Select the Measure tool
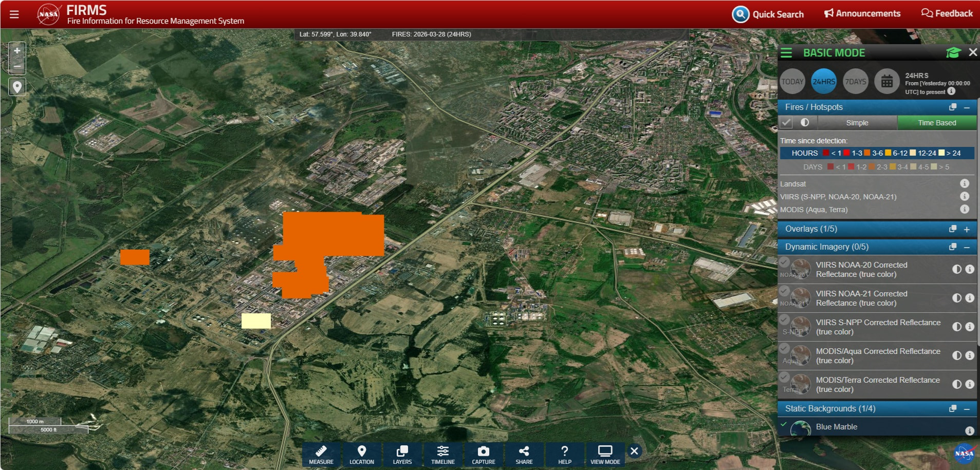The height and width of the screenshot is (470, 980). 321,454
